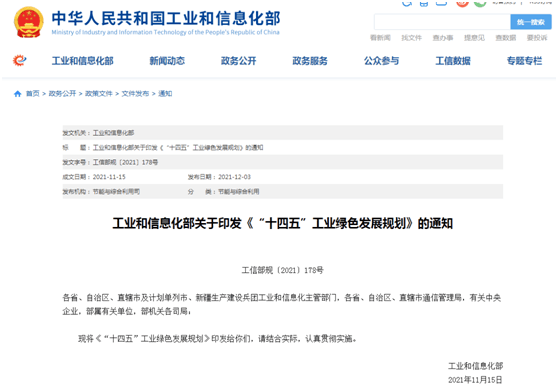
Task: Click the sentence starting 现将《“十四五”
Action: 217,339
